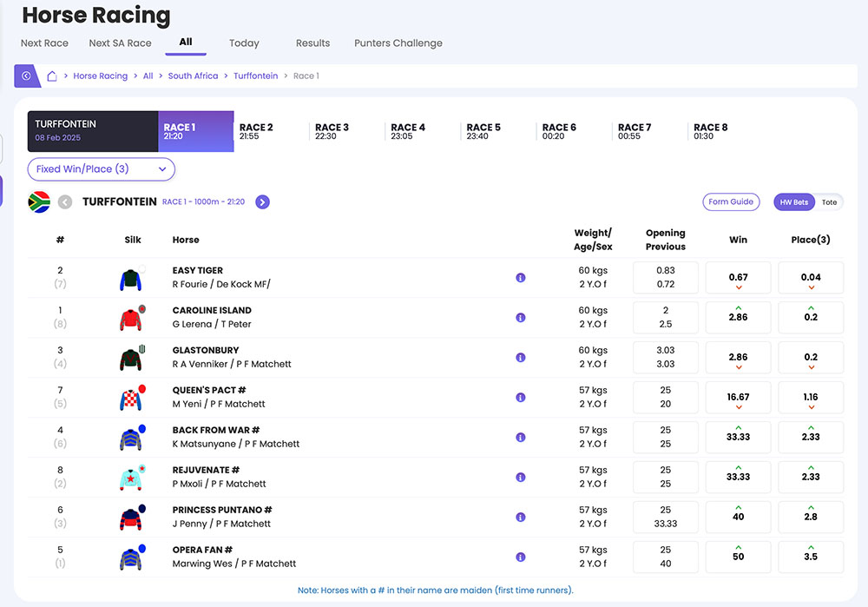Click Caroline Island's red silk
This screenshot has height=607, width=868.
[x=132, y=318]
